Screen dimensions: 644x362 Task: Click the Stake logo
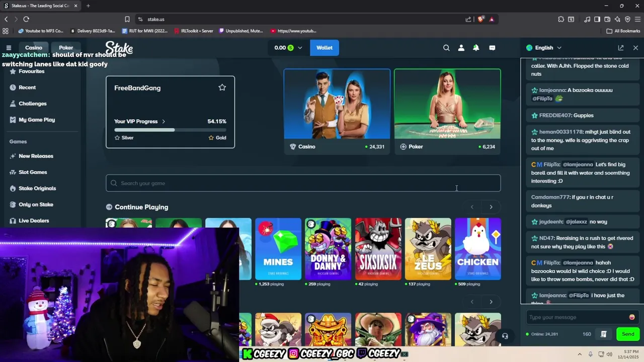click(x=119, y=48)
